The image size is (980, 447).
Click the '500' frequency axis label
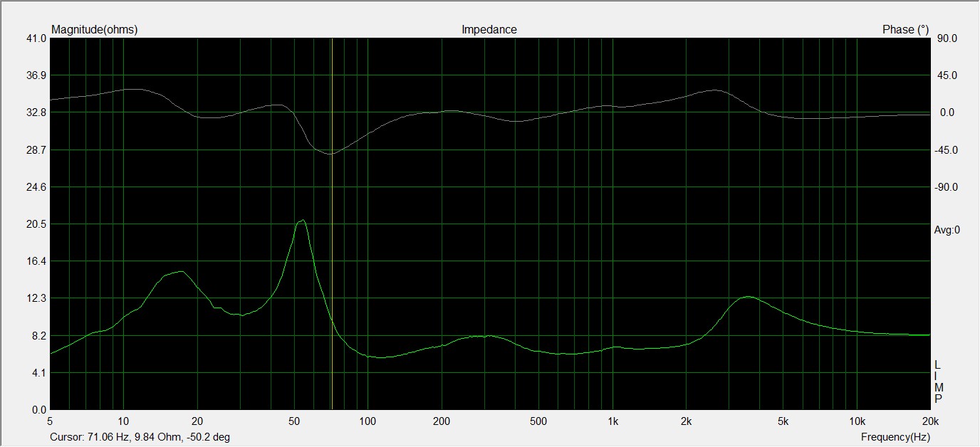click(x=538, y=420)
